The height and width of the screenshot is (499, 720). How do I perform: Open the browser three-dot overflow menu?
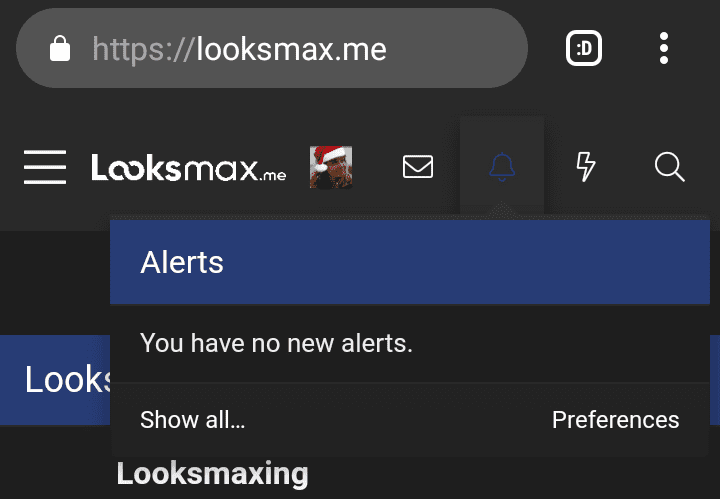(664, 48)
